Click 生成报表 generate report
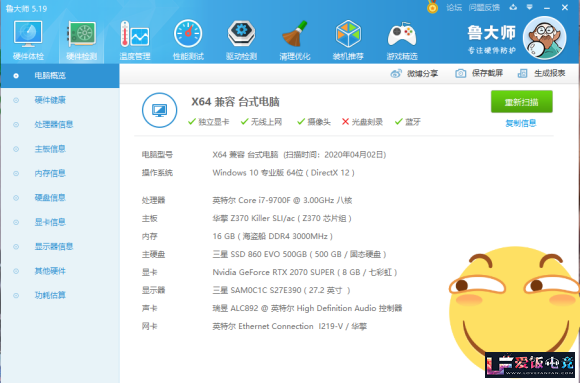580x383 pixels. point(541,73)
